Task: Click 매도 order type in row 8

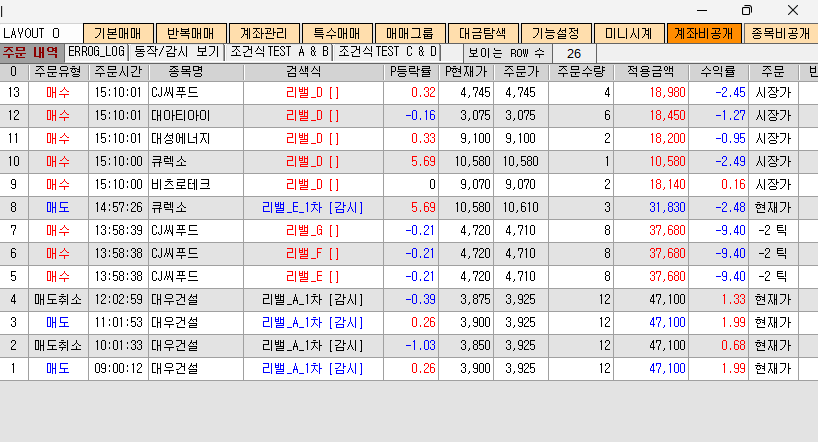Action: pos(58,208)
